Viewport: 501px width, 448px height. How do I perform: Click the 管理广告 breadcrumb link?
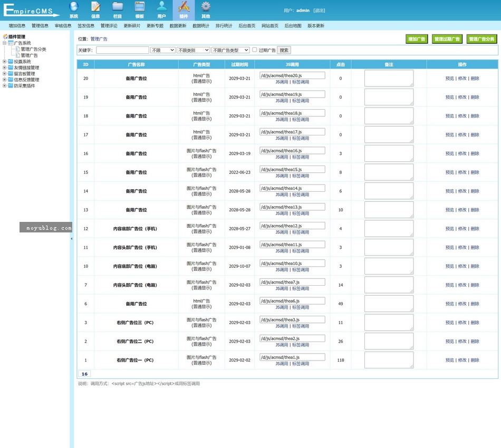pos(99,39)
